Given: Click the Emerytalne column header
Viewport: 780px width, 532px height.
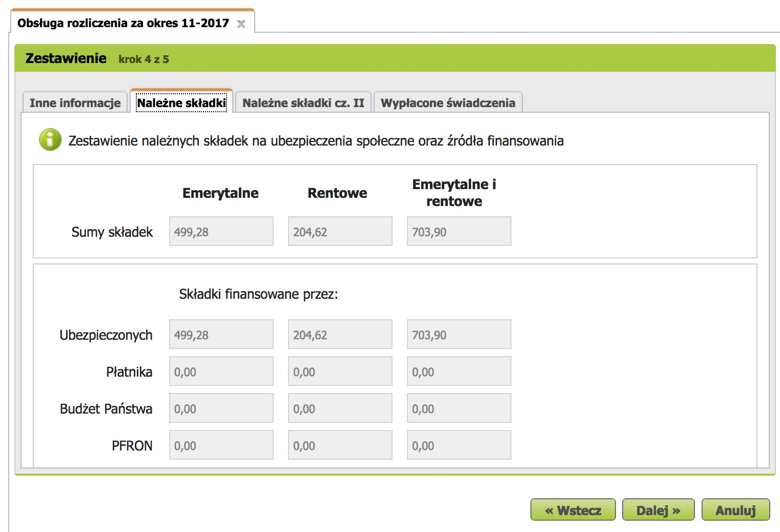Looking at the screenshot, I should (x=220, y=193).
